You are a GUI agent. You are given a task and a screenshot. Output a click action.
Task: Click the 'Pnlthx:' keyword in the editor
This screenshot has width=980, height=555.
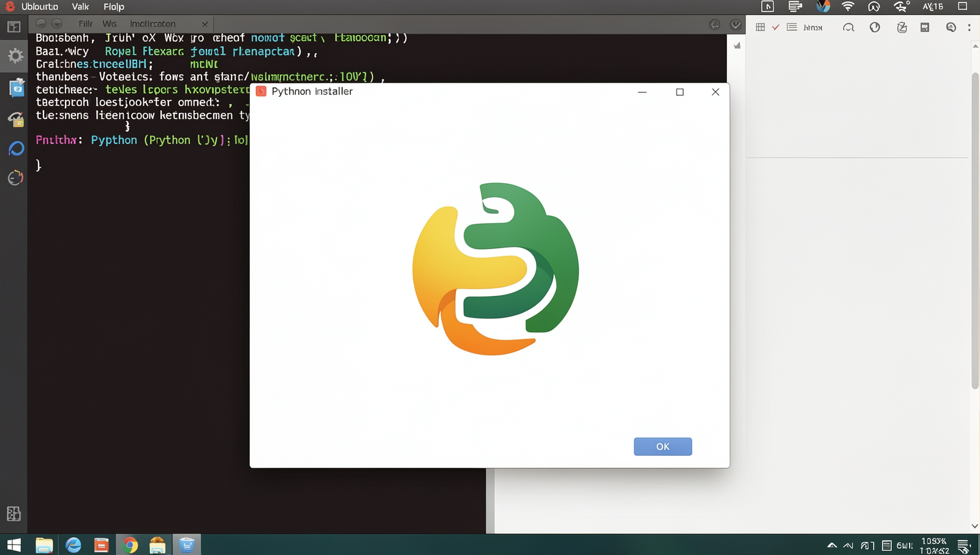(x=59, y=140)
